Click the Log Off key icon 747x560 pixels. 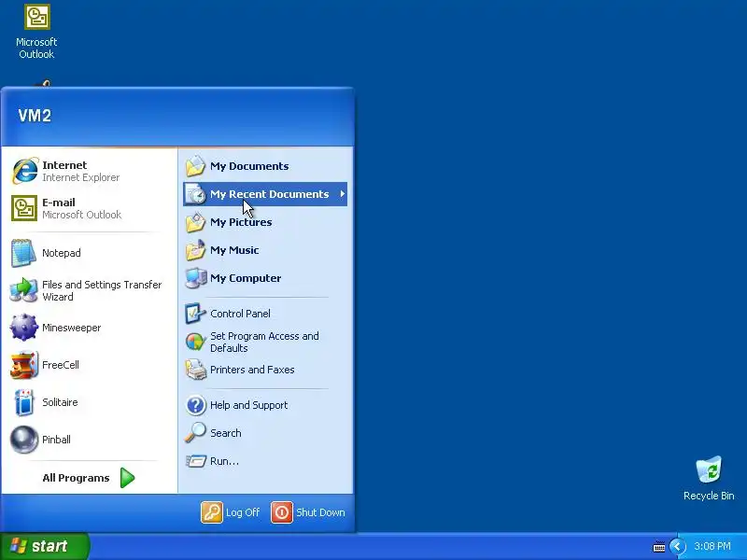pyautogui.click(x=212, y=512)
